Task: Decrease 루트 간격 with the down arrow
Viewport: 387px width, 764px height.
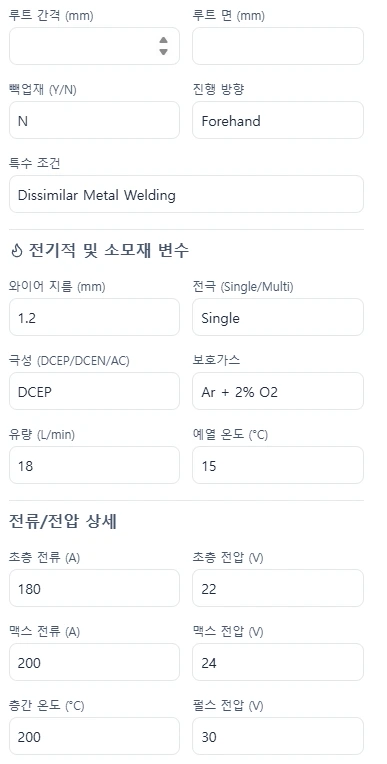Action: pyautogui.click(x=164, y=52)
